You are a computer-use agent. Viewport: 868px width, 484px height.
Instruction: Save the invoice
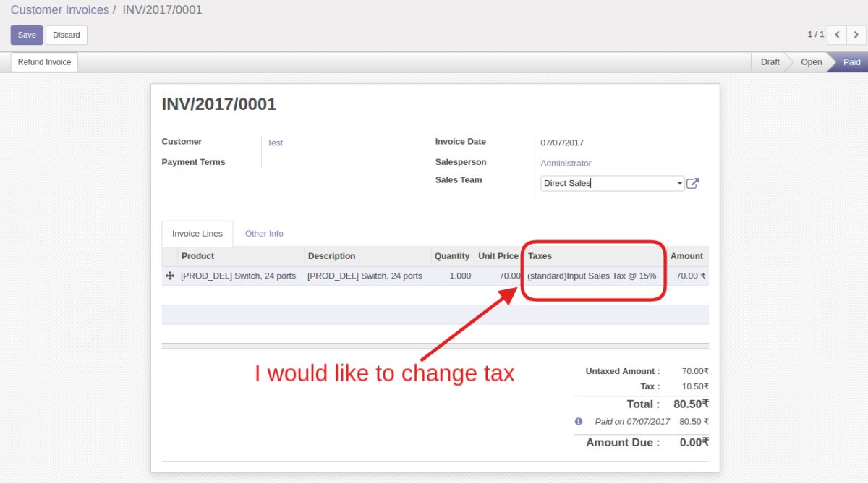click(27, 35)
